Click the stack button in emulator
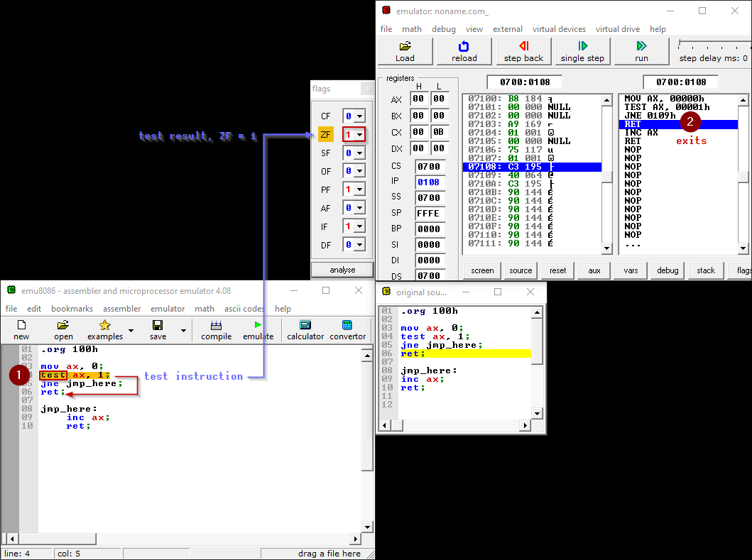The image size is (752, 560). (x=705, y=270)
